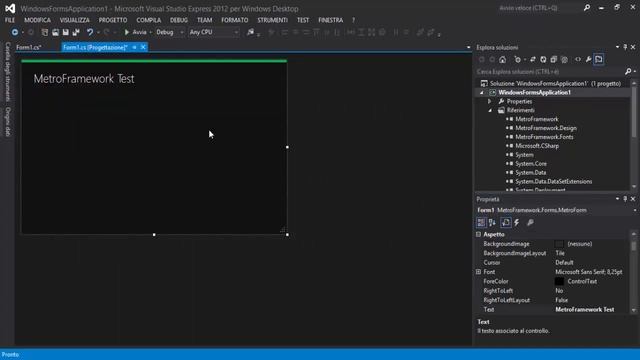This screenshot has width=640, height=360.
Task: Open the FILE menu
Action: click(x=10, y=20)
